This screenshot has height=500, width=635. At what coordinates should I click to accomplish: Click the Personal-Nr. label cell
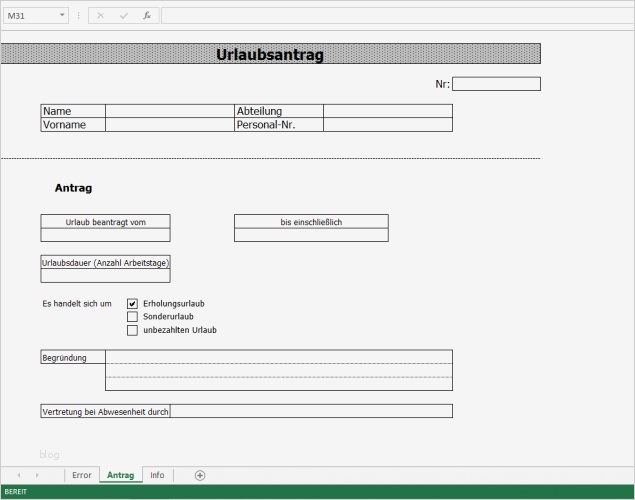(279, 125)
